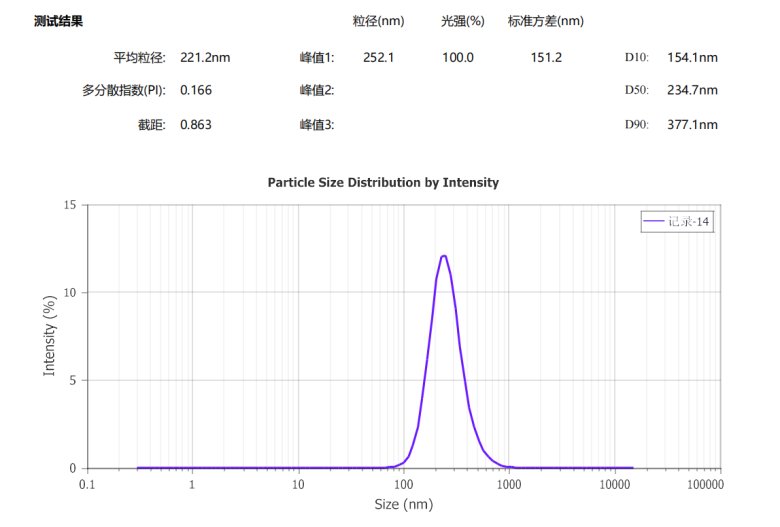The width and height of the screenshot is (780, 527).
Task: Click the D10 value 154.1nm
Action: click(692, 58)
